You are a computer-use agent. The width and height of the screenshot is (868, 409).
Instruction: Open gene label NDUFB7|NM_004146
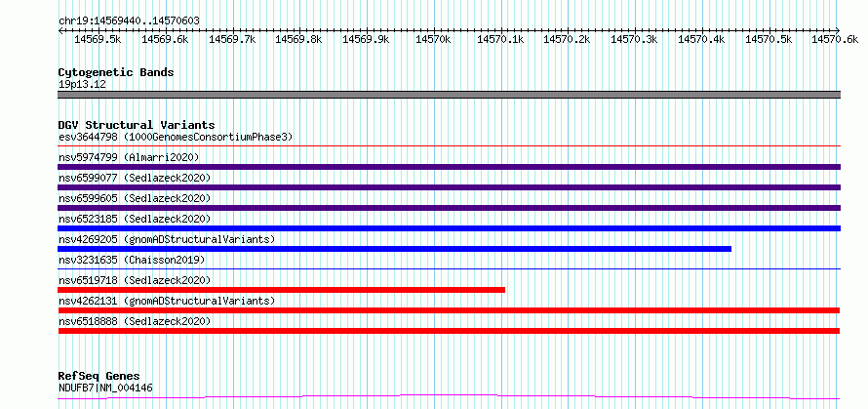[105, 388]
